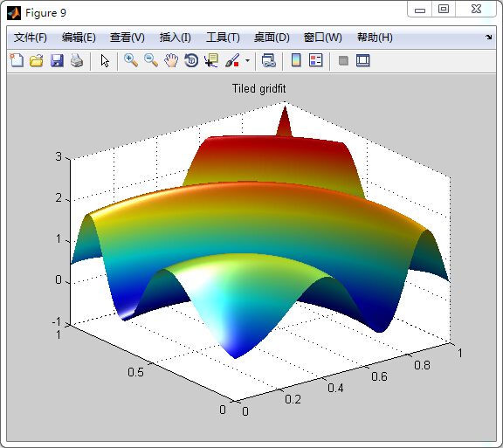Toggle the Rotate 3D tool
The image size is (503, 448).
[191, 60]
